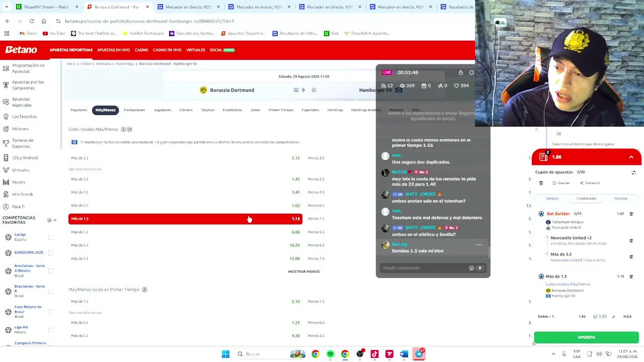Expand the system tray hidden icons arrow
This screenshot has width=644, height=362.
pos(553,354)
